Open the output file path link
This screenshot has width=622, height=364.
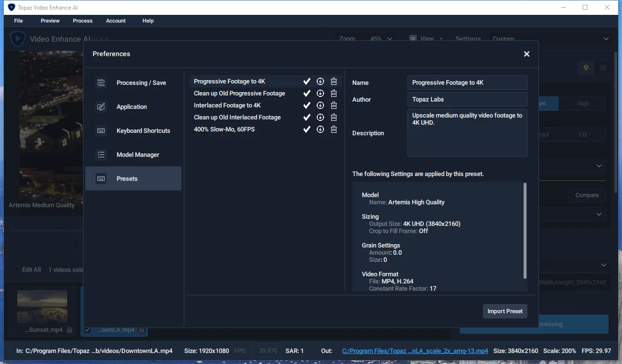(x=415, y=351)
